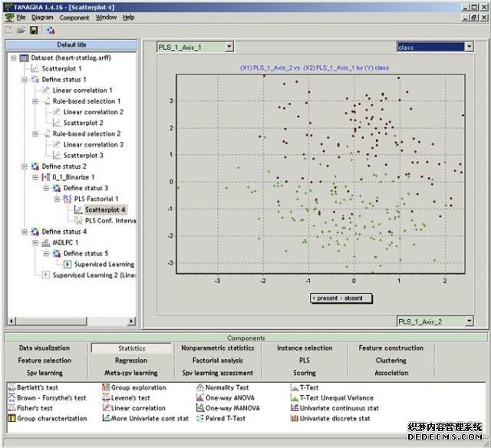The image size is (491, 448).
Task: Switch to the Clustering components tab
Action: tap(391, 360)
